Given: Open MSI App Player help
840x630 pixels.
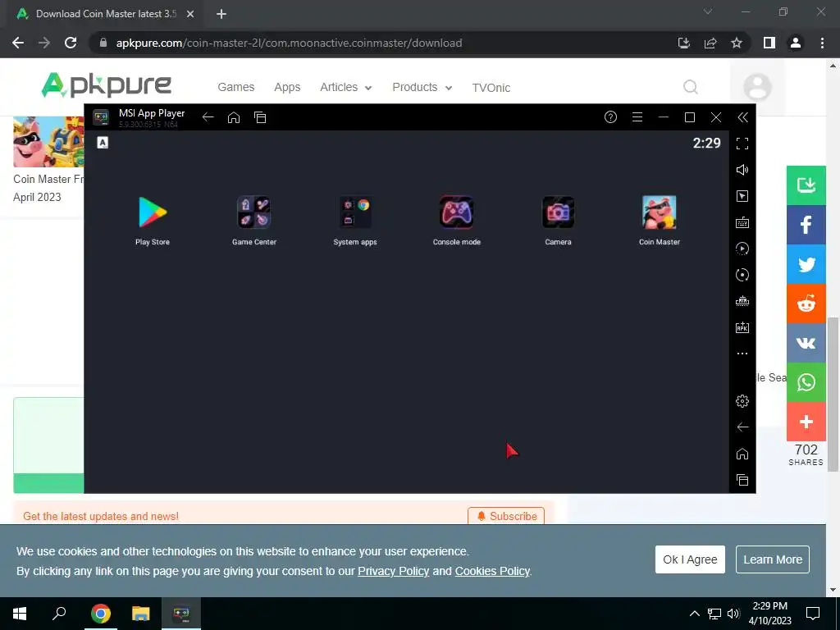Looking at the screenshot, I should 610,116.
